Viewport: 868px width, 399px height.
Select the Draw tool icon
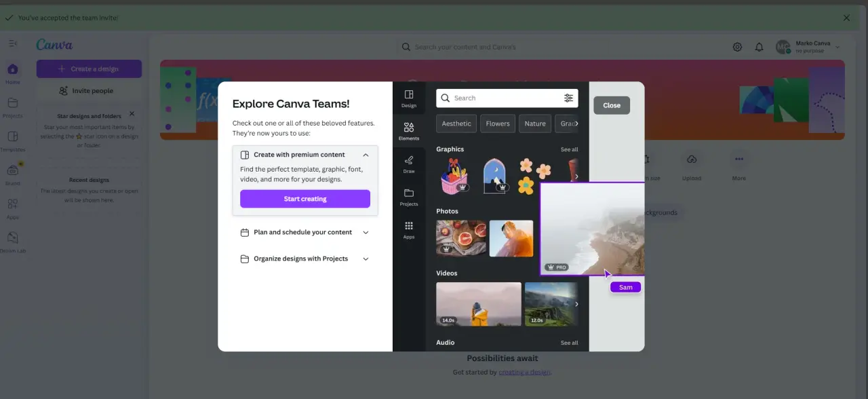coord(409,164)
